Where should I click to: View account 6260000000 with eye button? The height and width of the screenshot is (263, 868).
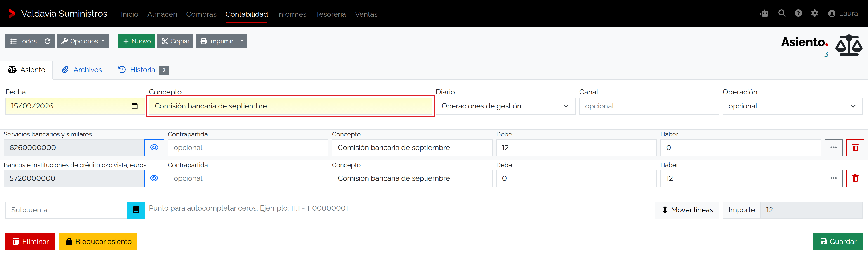[x=154, y=148]
